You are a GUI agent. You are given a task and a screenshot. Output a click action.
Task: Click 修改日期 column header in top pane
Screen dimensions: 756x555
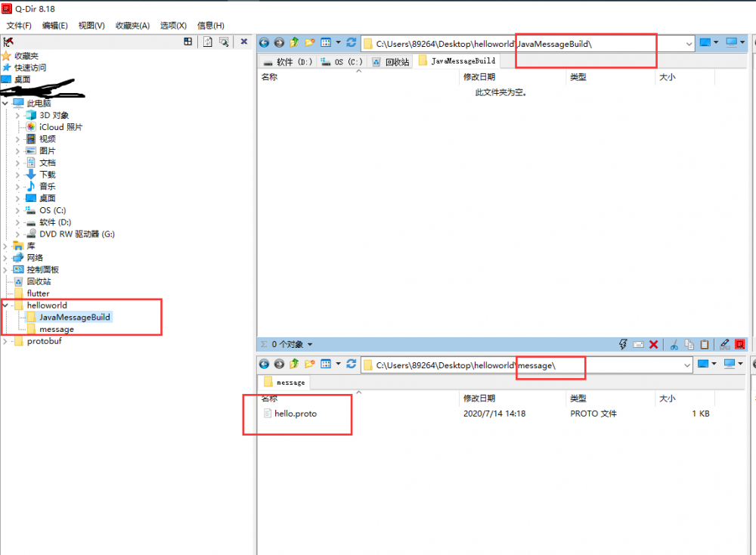click(479, 76)
